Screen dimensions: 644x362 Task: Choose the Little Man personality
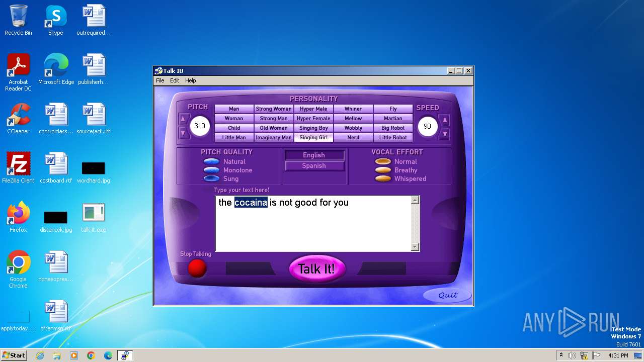click(234, 137)
